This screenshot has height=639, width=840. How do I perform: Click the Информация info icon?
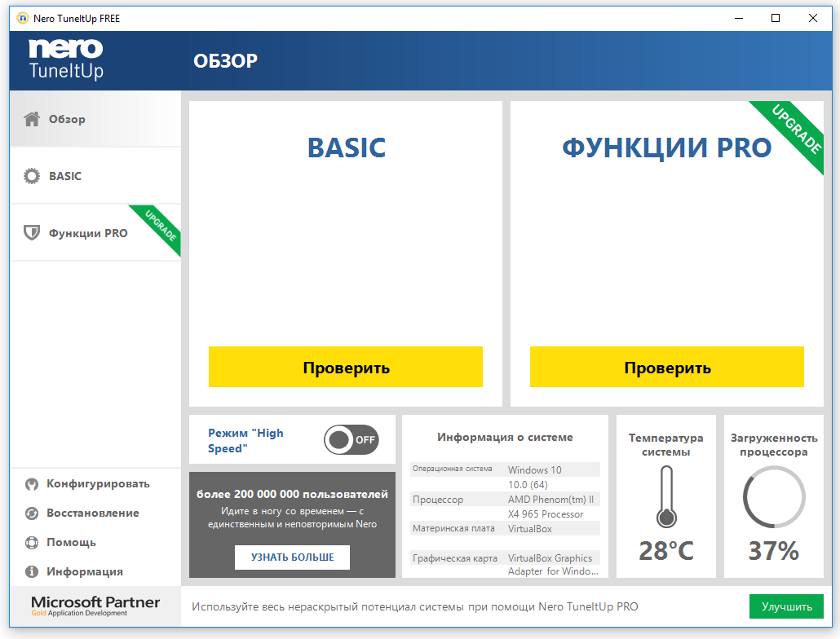[x=32, y=571]
